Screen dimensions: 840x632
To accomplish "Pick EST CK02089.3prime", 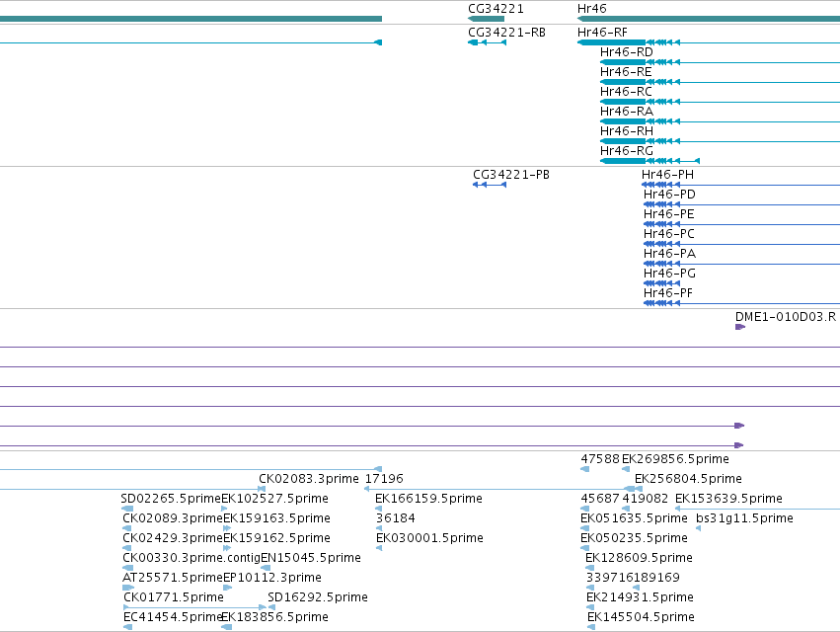I will click(173, 518).
